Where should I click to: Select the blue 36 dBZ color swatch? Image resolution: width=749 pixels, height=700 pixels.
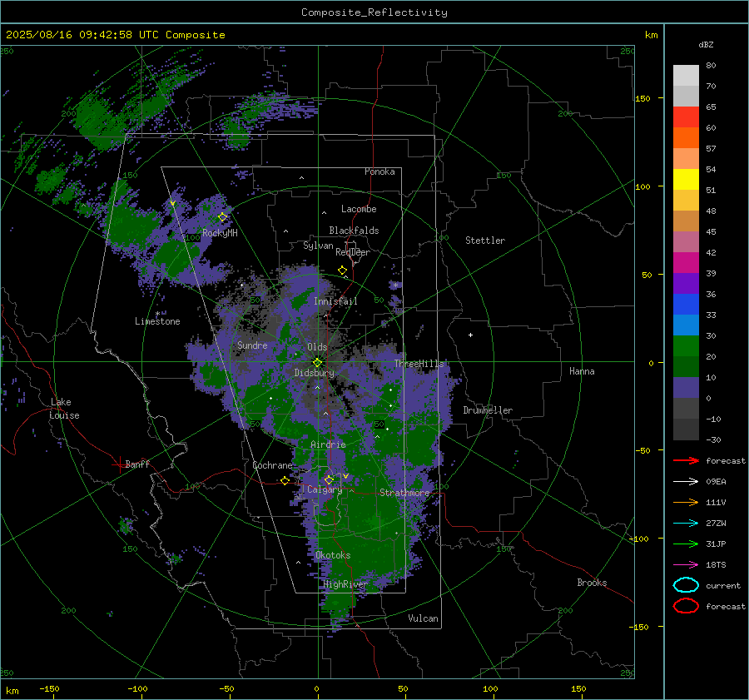(686, 304)
